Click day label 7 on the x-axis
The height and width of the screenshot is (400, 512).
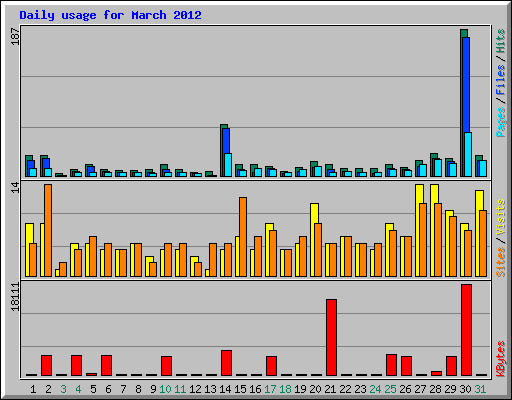[123, 389]
